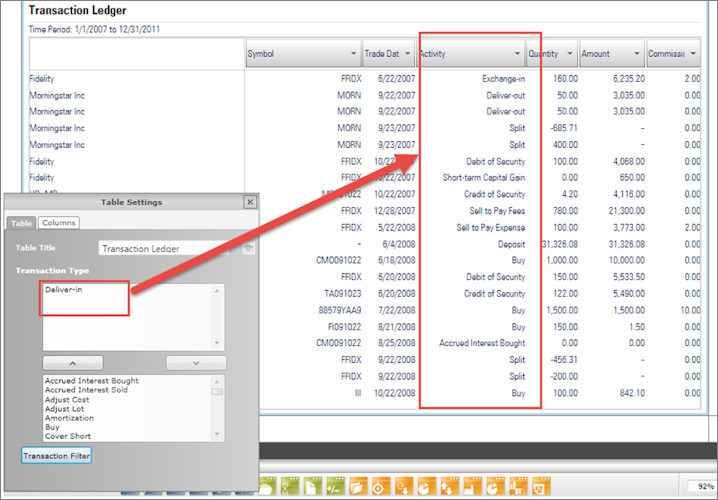
Task: Click the green document icon in bottom toolbar
Action: tap(311, 487)
